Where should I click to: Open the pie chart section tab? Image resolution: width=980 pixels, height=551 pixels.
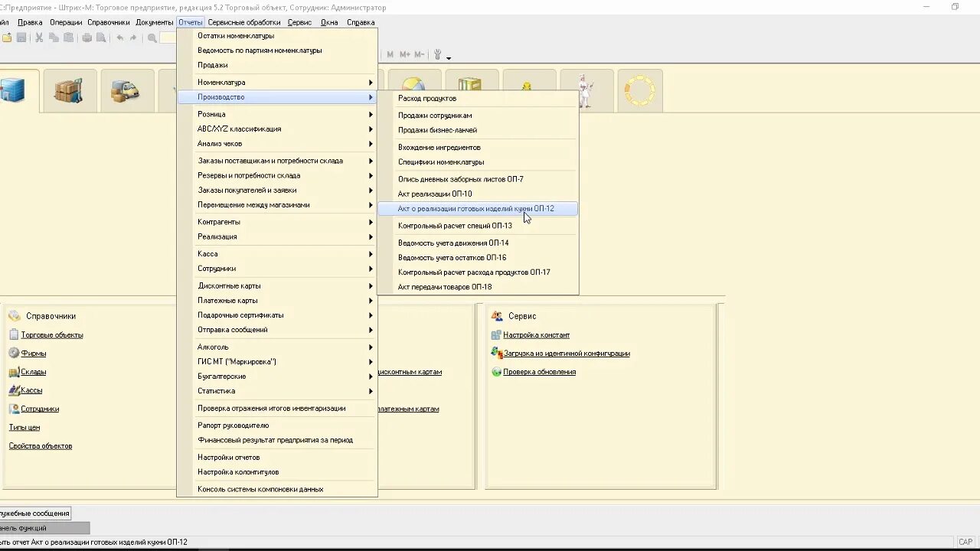coord(414,80)
